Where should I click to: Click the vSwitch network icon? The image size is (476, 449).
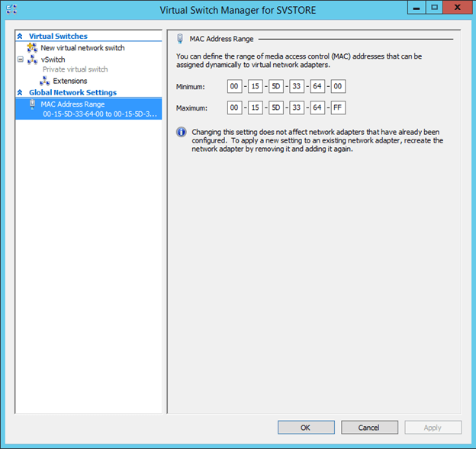point(32,59)
